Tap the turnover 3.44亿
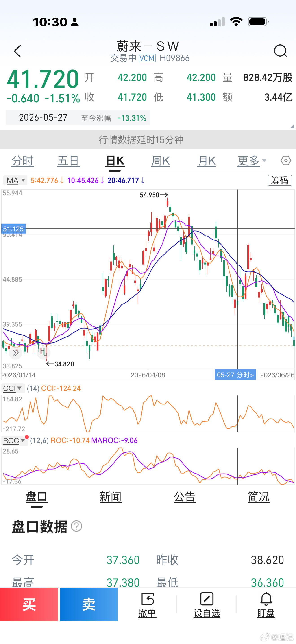 [279, 97]
